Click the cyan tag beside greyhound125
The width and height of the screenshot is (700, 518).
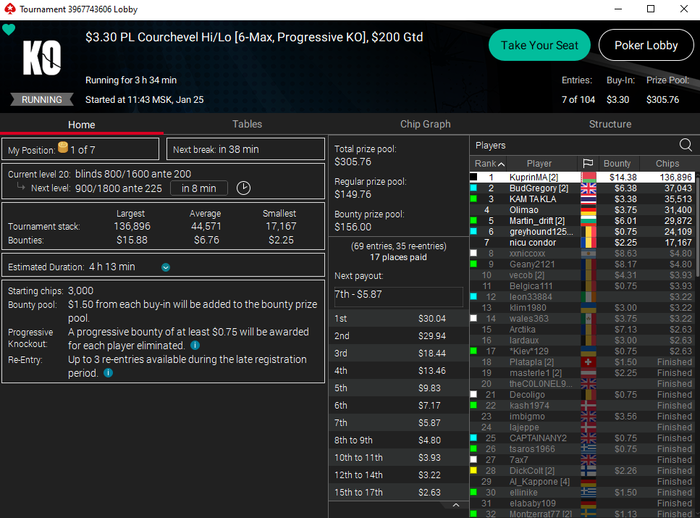point(473,231)
